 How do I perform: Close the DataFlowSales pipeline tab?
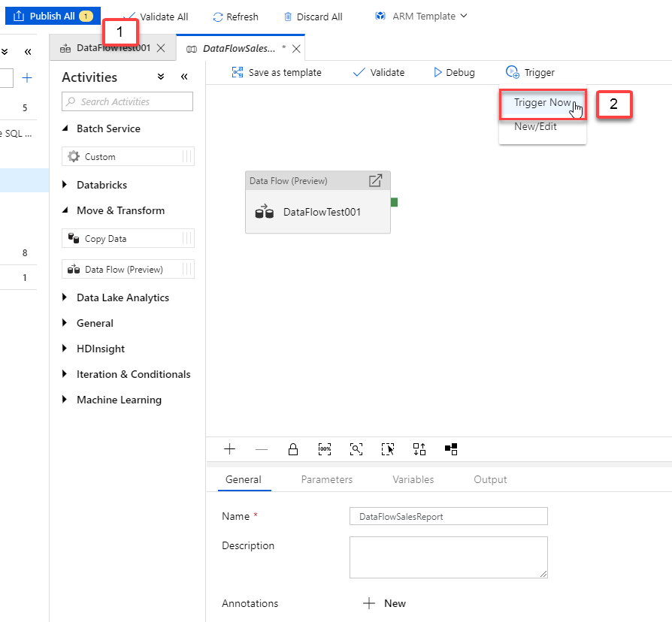296,49
